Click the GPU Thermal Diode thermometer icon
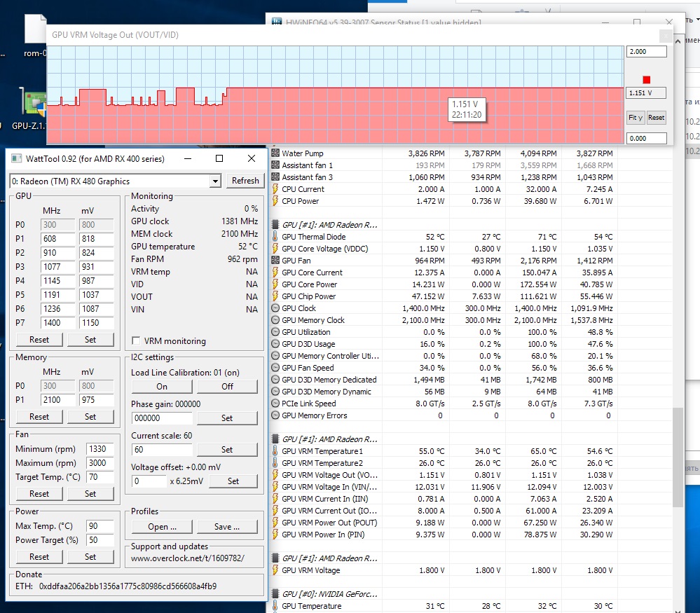Image resolution: width=700 pixels, height=613 pixels. coord(275,237)
